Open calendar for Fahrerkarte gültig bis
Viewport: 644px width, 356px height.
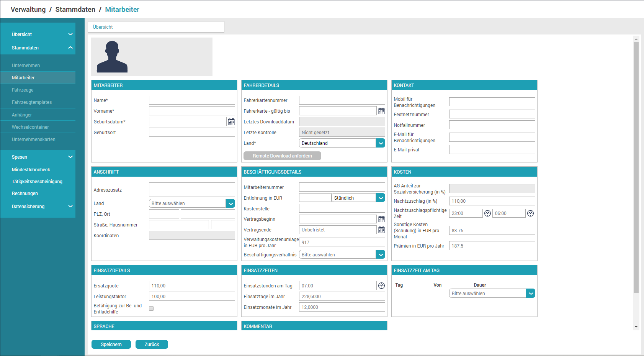[381, 111]
